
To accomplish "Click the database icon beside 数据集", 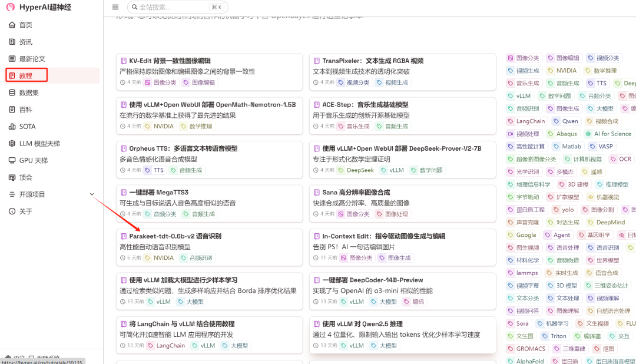I will pos(12,92).
